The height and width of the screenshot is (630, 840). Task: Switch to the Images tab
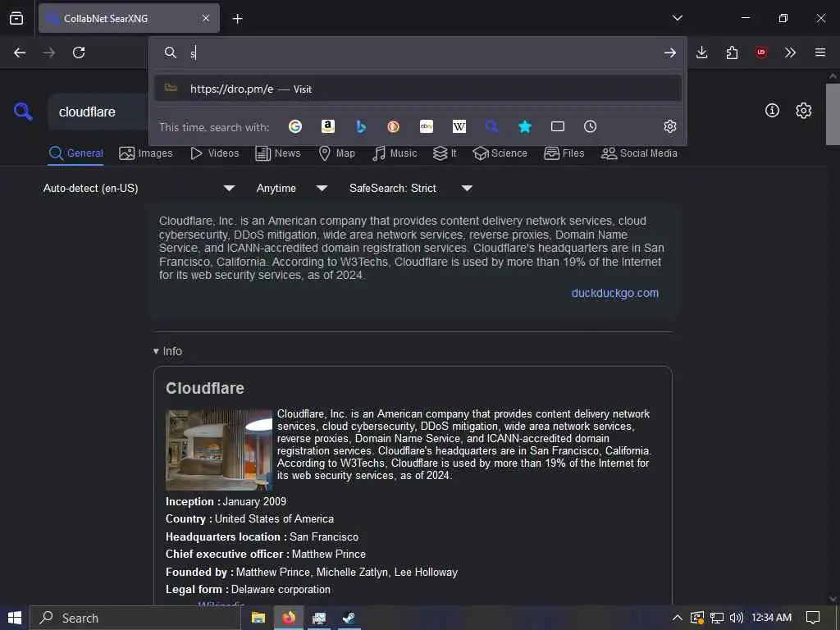[146, 153]
